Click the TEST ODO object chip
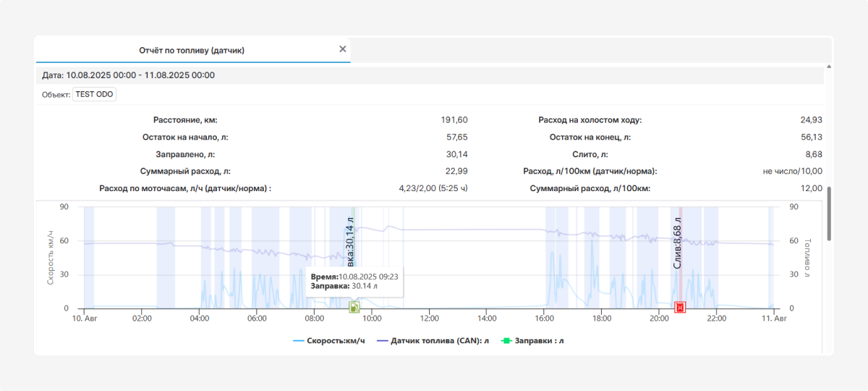Screen dimensions: 868x391 pos(94,94)
